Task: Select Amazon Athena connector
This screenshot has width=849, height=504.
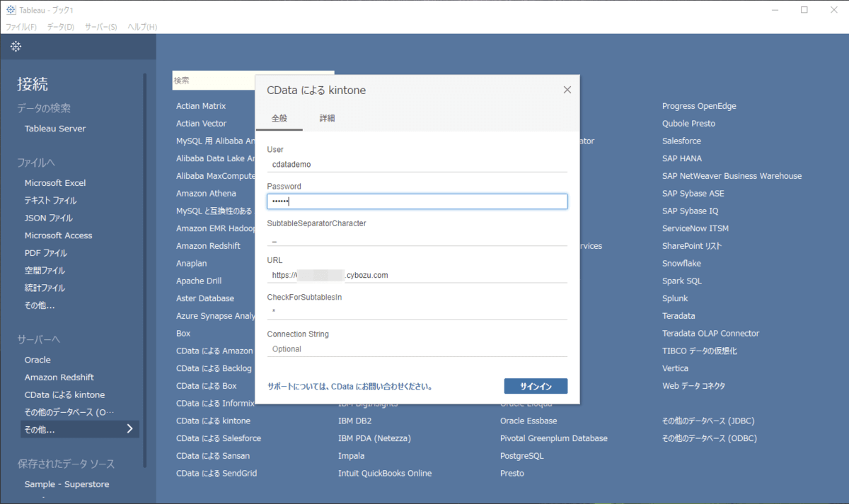Action: click(x=206, y=194)
